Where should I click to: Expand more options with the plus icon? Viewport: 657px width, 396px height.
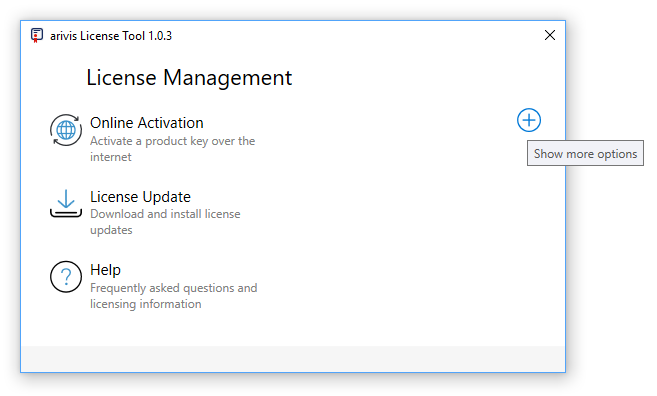(528, 120)
